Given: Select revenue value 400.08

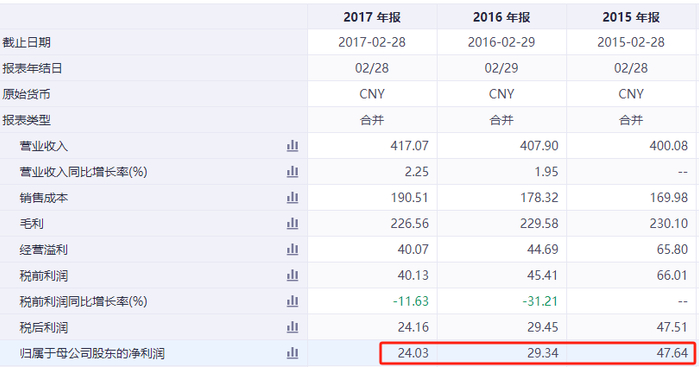Looking at the screenshot, I should (668, 146).
